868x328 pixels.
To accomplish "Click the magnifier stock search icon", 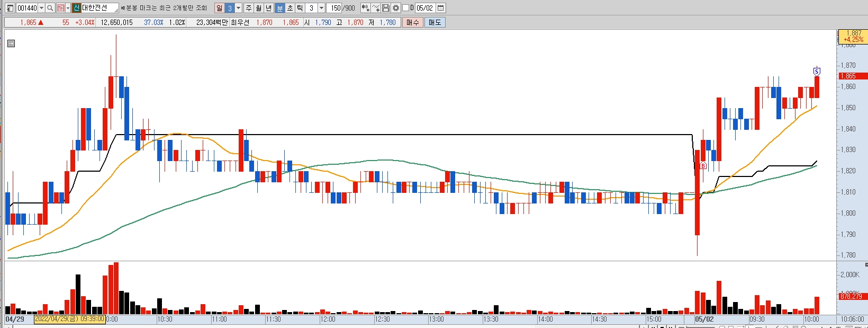I will [50, 8].
